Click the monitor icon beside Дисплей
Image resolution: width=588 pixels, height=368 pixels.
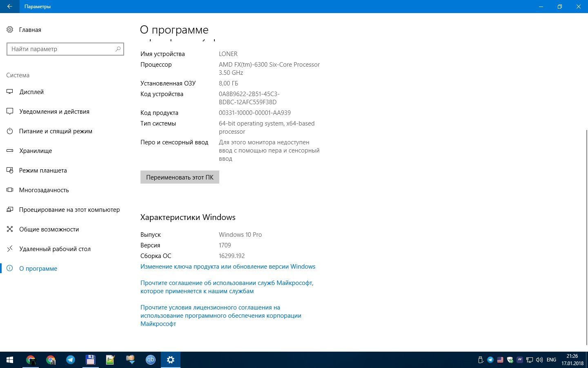10,92
